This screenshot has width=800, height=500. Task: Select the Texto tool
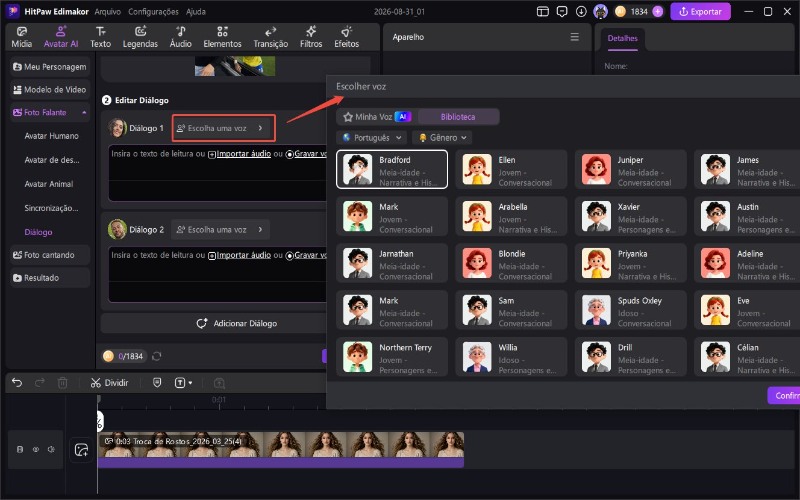(101, 37)
